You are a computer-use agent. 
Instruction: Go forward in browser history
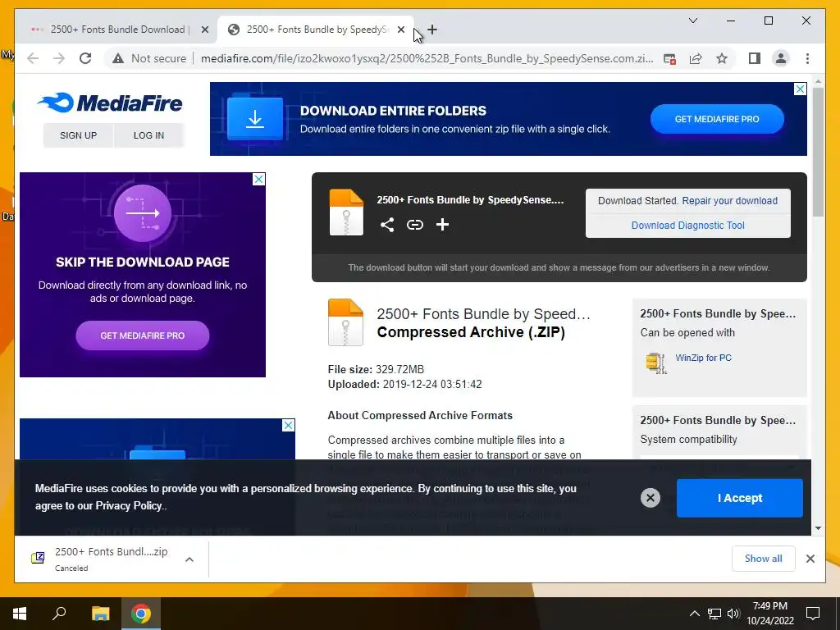click(x=59, y=58)
